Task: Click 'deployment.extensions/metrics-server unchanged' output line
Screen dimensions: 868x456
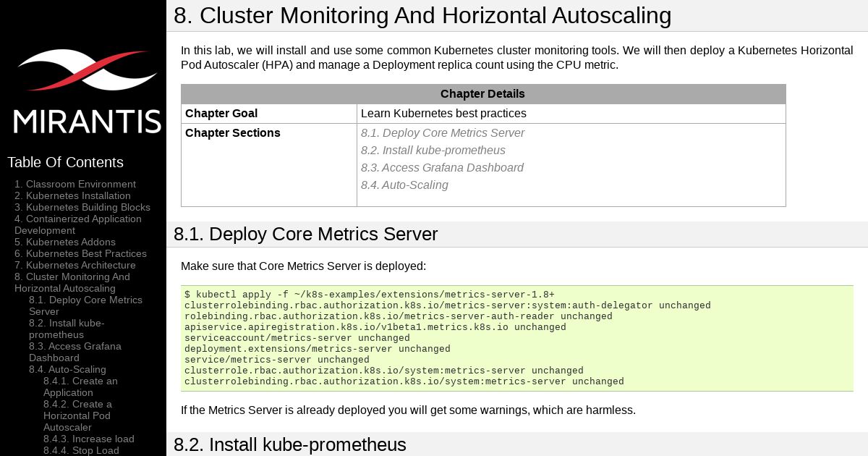Action: tap(318, 349)
